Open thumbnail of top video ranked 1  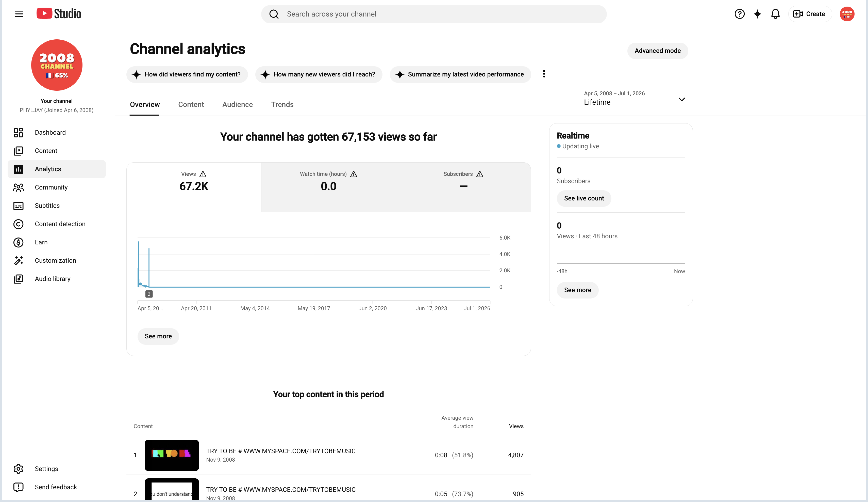(x=172, y=455)
